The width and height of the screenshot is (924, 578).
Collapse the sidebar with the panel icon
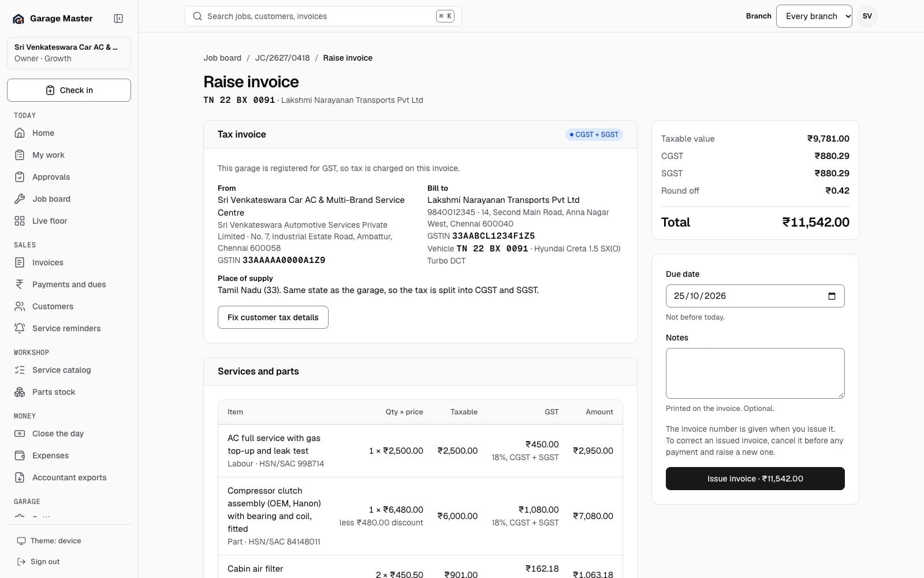[x=118, y=18]
